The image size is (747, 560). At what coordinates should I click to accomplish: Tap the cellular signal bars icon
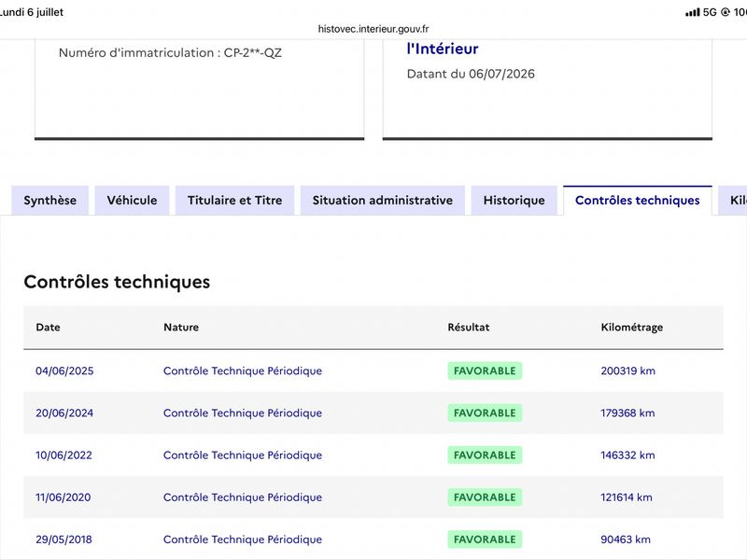pyautogui.click(x=692, y=12)
